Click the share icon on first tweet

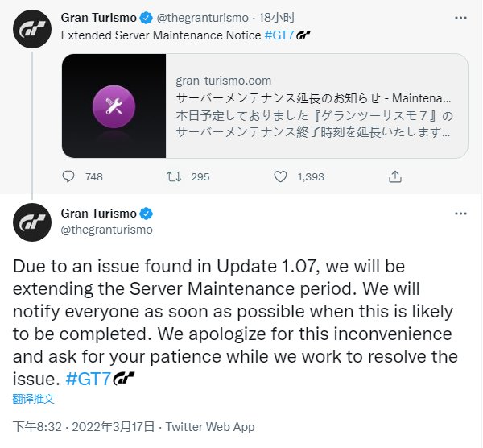click(395, 176)
